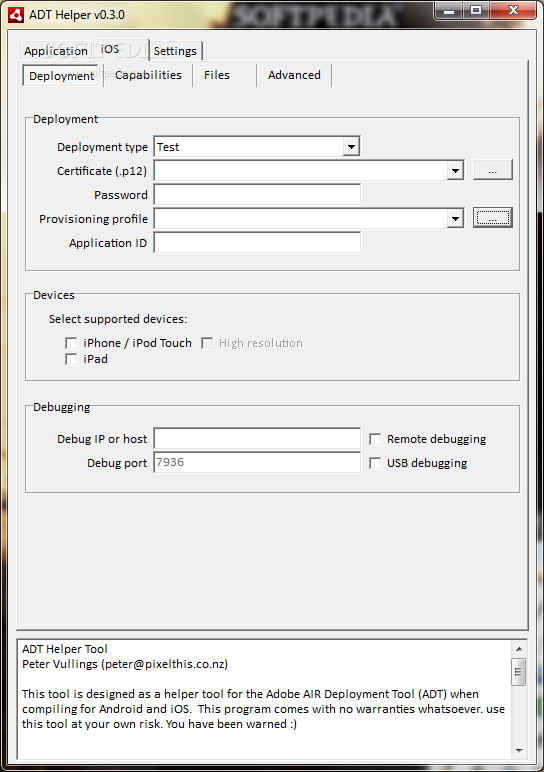Focus the Debug IP or host field
Viewport: 544px width, 772px height.
[x=257, y=438]
